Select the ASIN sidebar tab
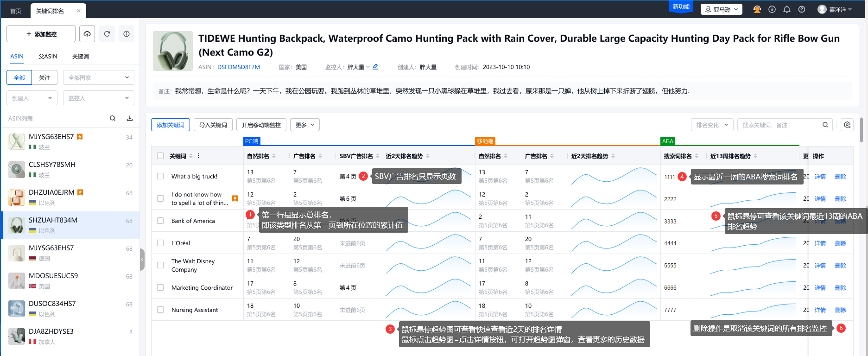Viewport: 868px width, 356px height. pos(17,57)
